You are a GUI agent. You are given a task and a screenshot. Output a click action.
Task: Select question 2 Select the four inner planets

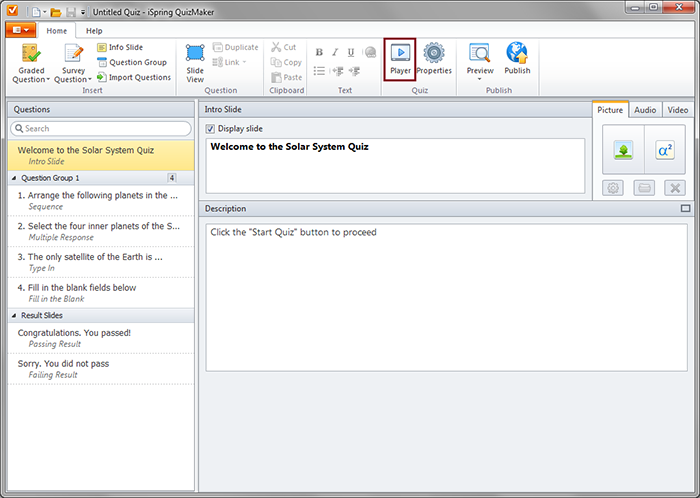coord(101,231)
